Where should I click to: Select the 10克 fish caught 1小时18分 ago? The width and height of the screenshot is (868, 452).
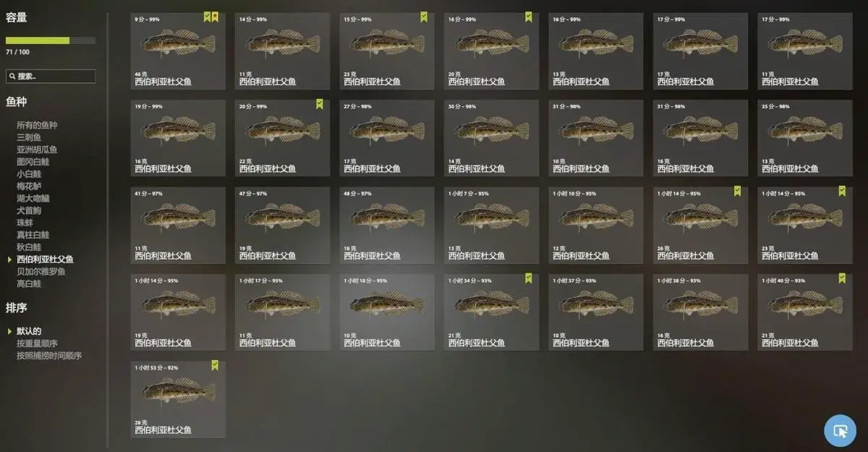(387, 312)
